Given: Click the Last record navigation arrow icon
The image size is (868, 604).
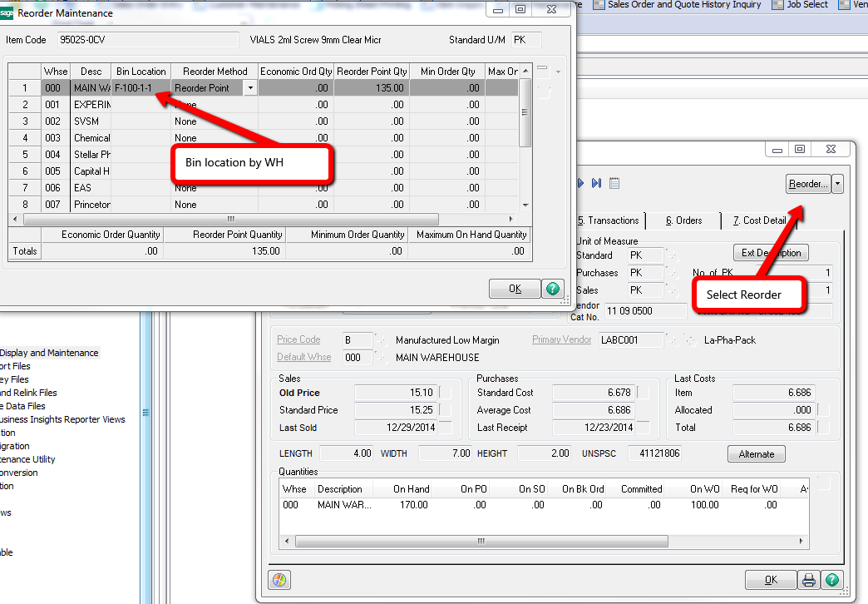Looking at the screenshot, I should [597, 183].
